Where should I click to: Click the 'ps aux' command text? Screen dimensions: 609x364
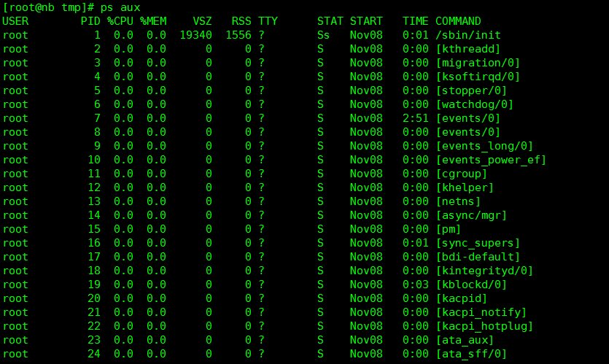(120, 7)
